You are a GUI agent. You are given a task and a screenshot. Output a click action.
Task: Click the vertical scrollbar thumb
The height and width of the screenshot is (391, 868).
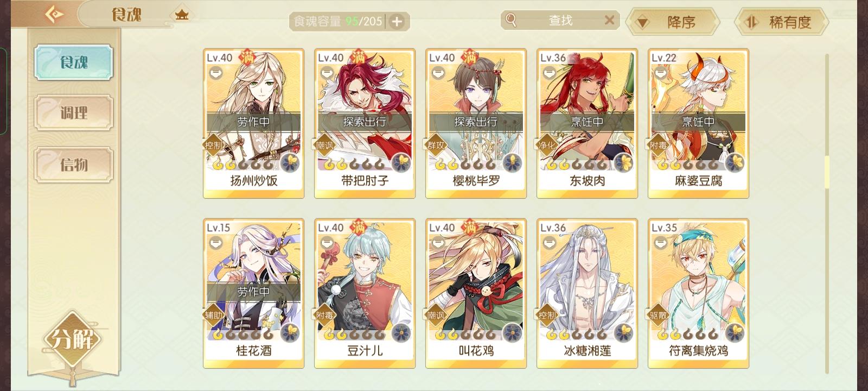pos(827,172)
